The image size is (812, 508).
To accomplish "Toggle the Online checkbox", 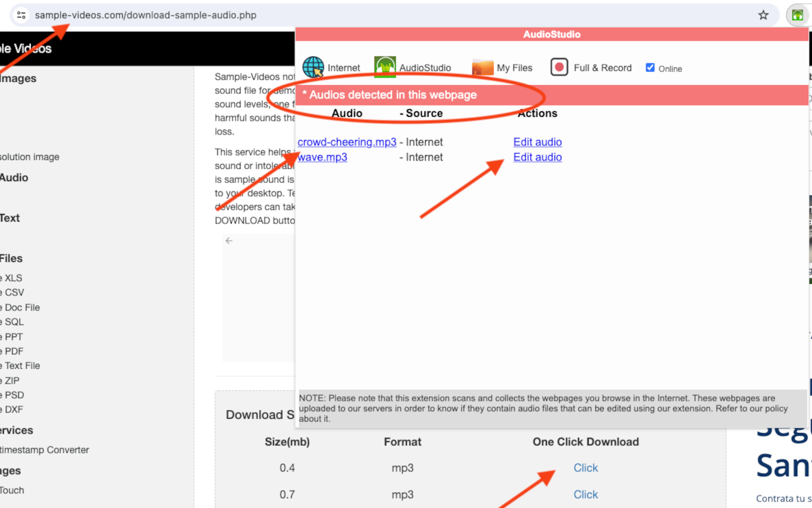I will click(650, 67).
